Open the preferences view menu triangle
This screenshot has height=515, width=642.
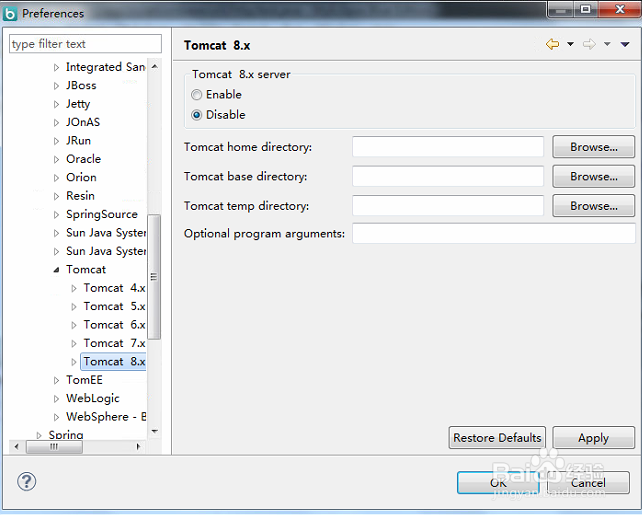625,44
